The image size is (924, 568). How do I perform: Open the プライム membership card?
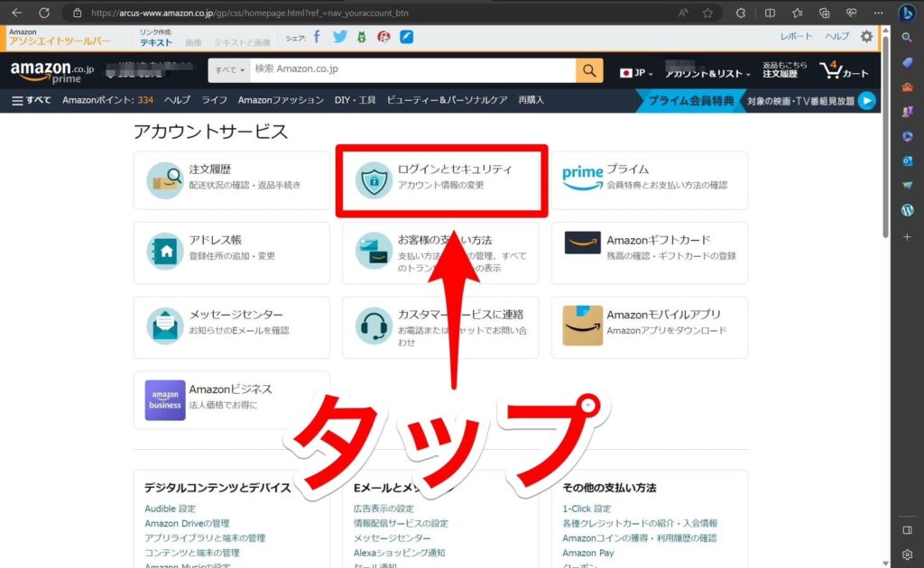[x=650, y=180]
